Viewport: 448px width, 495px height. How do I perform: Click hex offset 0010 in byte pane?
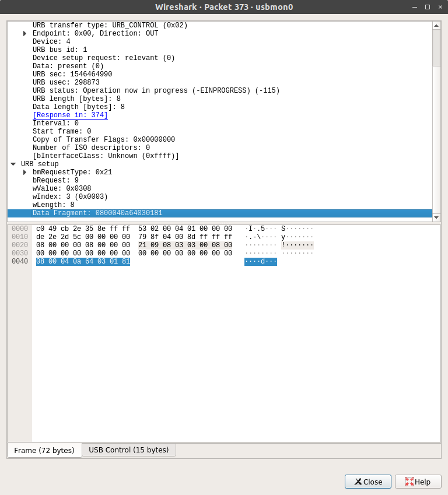[20, 237]
